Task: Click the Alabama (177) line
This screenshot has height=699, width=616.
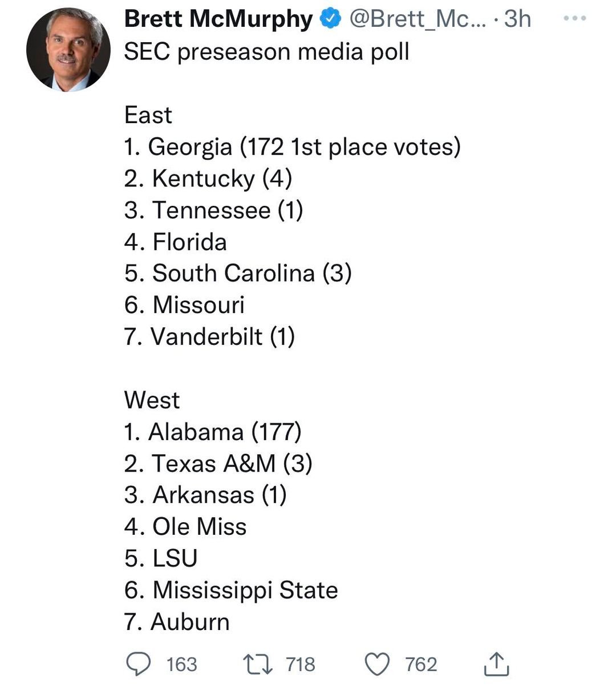Action: [x=213, y=432]
